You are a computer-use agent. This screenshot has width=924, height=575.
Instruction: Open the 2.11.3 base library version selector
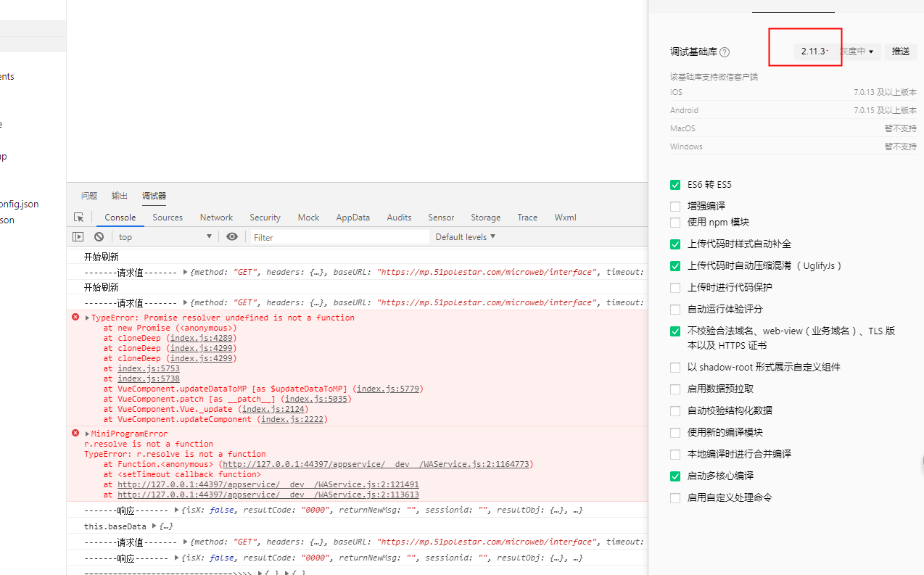click(814, 51)
